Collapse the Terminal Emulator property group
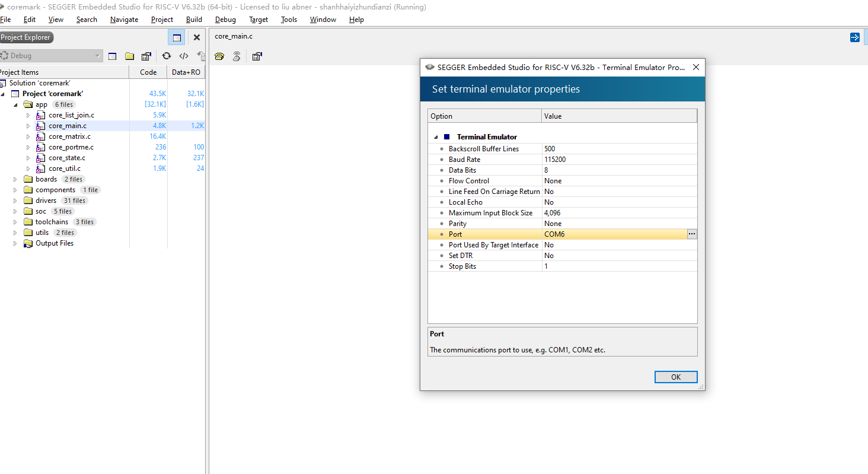The image size is (868, 474). [x=436, y=137]
